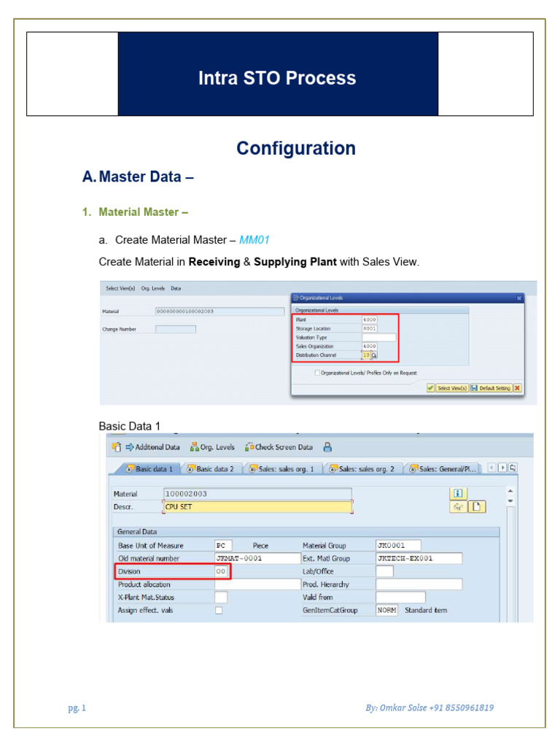The width and height of the screenshot is (560, 747).
Task: Toggle the Assign effect. vals checkbox
Action: click(x=219, y=611)
